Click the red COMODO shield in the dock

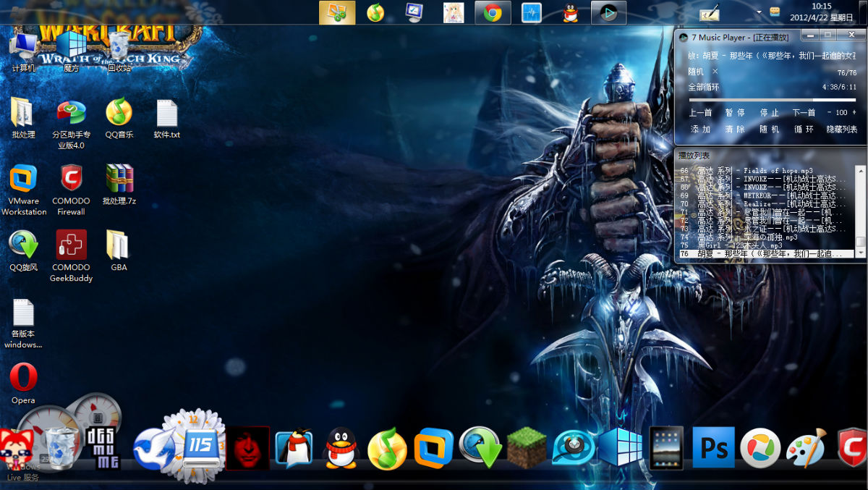(852, 447)
